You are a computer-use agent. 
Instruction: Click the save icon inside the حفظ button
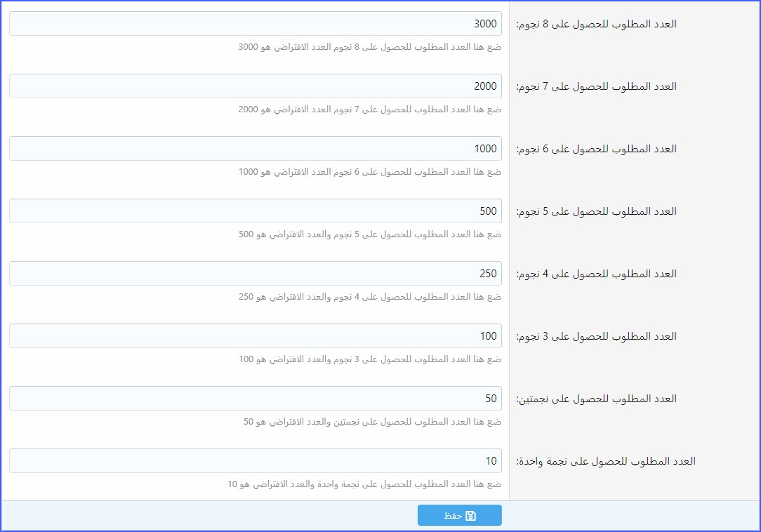click(472, 514)
